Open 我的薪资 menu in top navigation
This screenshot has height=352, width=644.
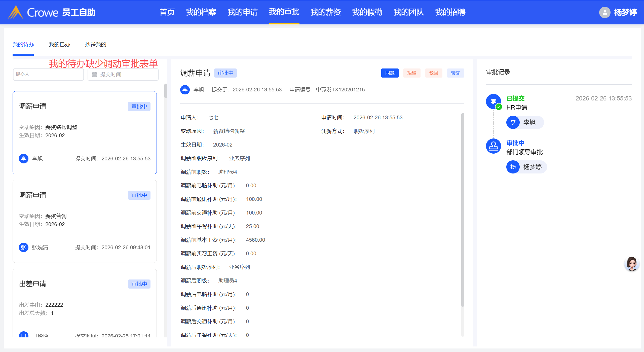pos(325,12)
